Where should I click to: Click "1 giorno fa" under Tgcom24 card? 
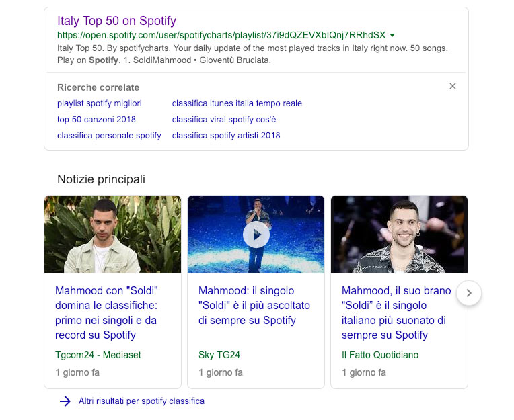[x=77, y=372]
